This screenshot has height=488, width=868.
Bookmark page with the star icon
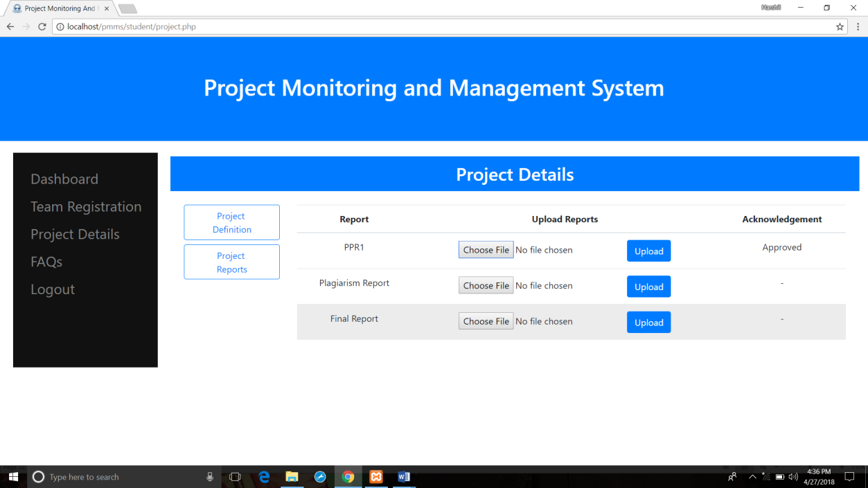point(840,26)
